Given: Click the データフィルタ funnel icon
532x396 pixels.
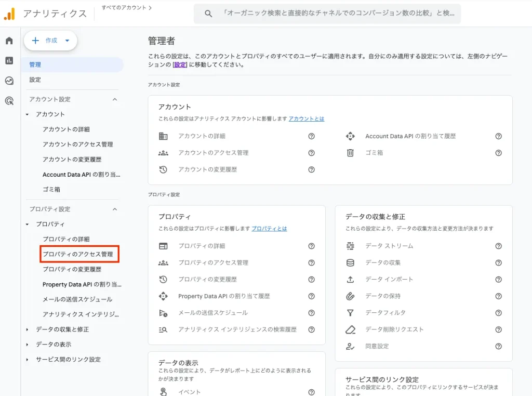Looking at the screenshot, I should pos(350,313).
